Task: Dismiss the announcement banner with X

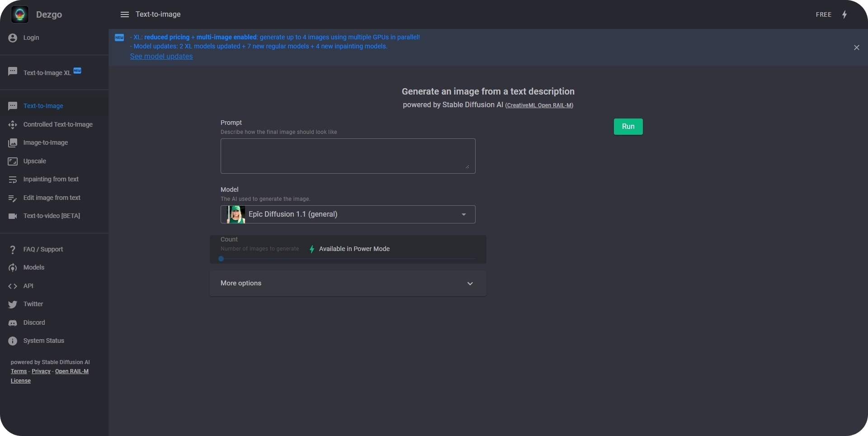Action: 857,47
